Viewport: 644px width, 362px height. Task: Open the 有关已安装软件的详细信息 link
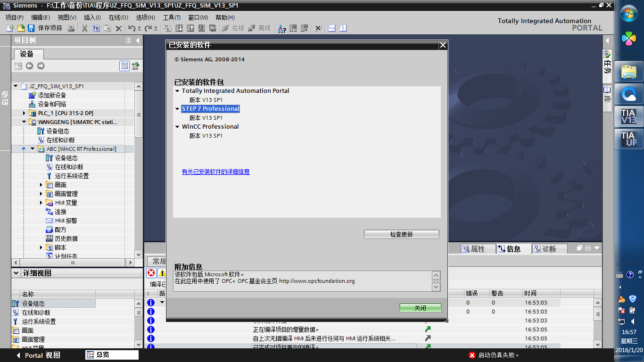tap(216, 172)
